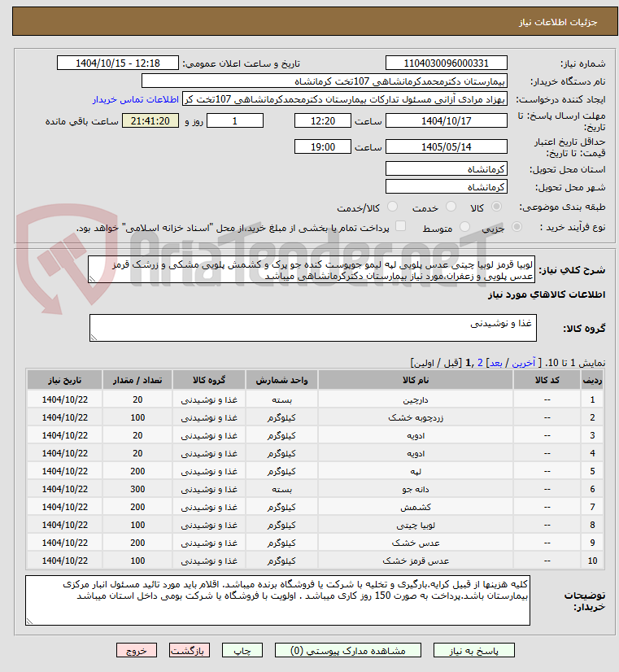Click the تعداد / مقدار column header

[137, 380]
